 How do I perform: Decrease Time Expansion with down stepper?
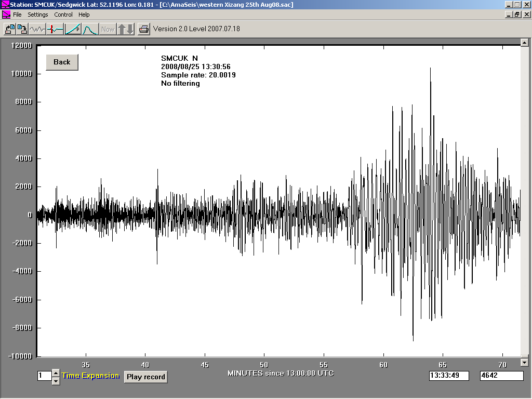pyautogui.click(x=56, y=380)
